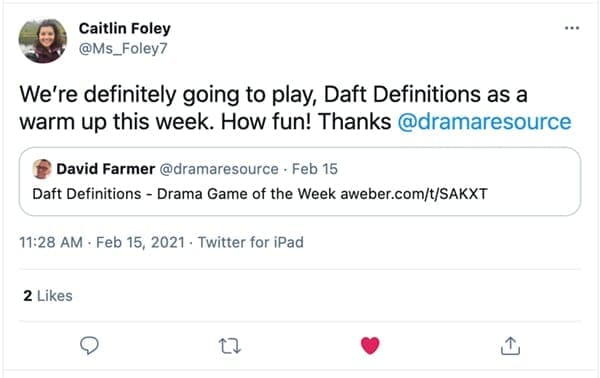Open the @dramaresource mention link

[484, 122]
